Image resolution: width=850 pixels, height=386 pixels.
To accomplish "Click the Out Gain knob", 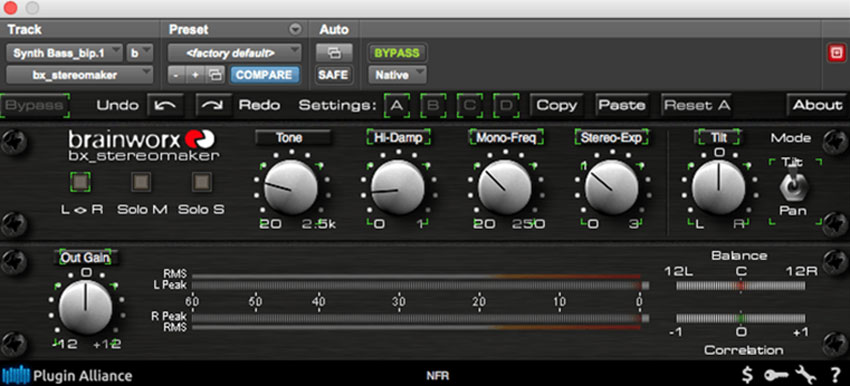I will point(85,307).
